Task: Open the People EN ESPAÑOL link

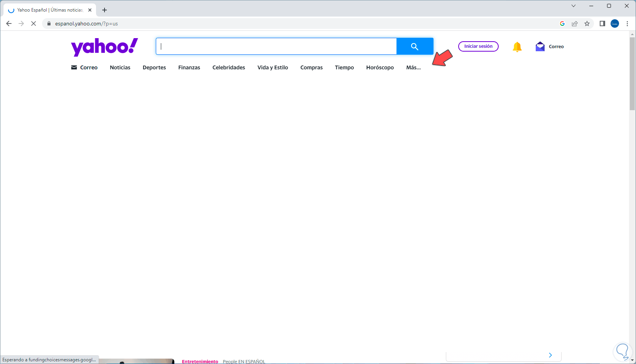Action: click(244, 361)
